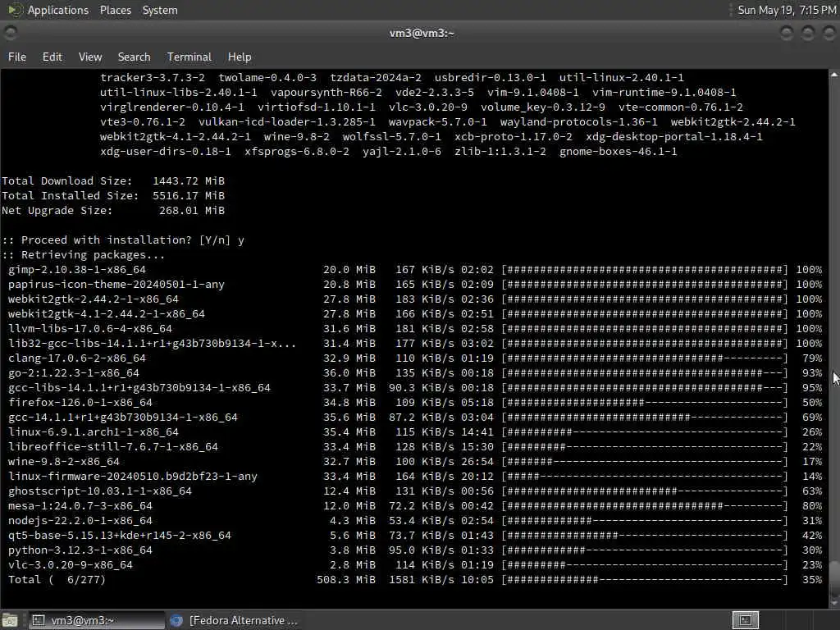Image resolution: width=840 pixels, height=630 pixels.
Task: Click the tracker3-3.7.3-2 package name
Action: (x=152, y=78)
